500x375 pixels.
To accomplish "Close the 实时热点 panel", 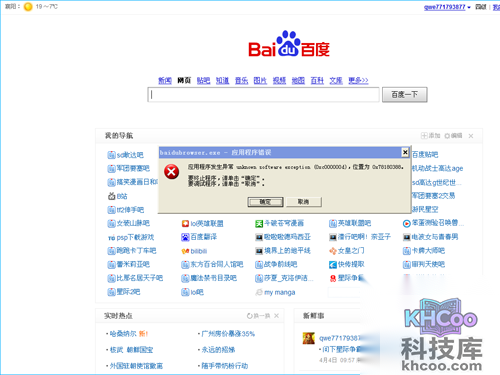I will 276,316.
